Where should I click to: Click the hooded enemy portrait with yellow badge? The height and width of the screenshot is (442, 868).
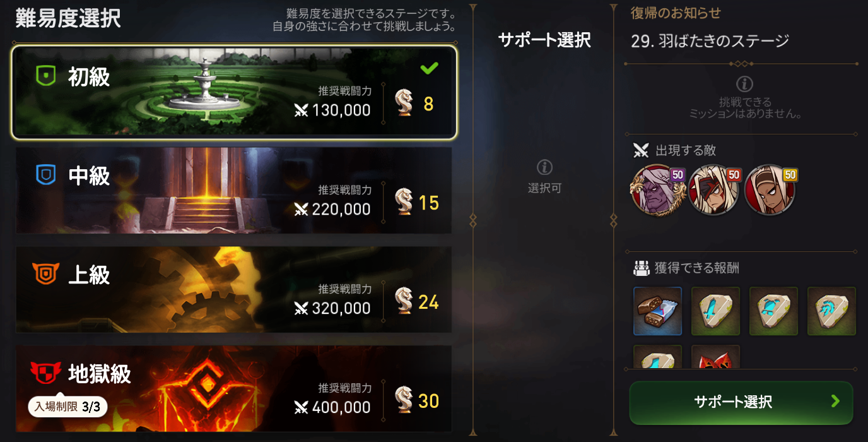point(770,189)
